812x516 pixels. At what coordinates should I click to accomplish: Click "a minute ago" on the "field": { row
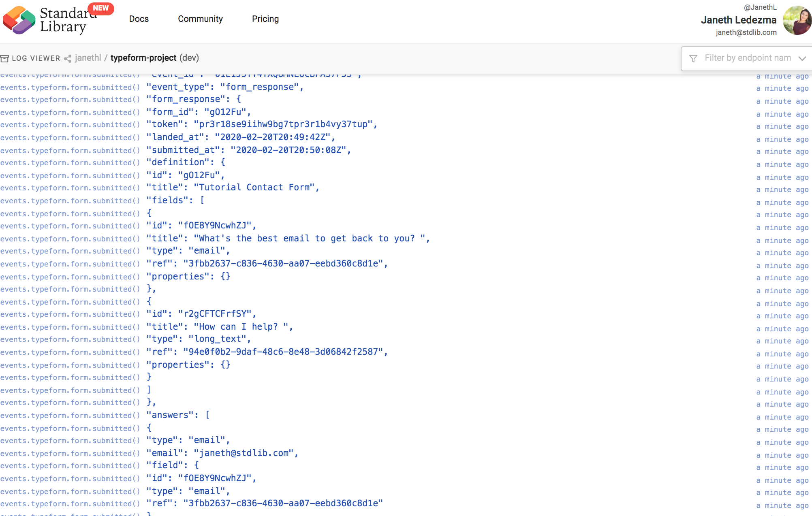click(782, 467)
